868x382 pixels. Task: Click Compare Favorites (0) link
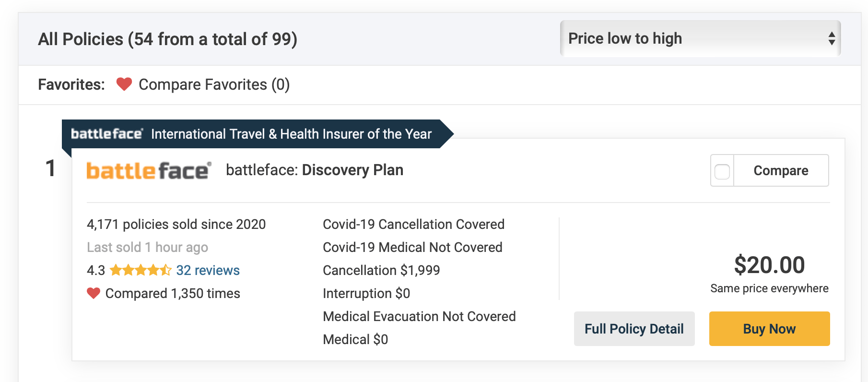[214, 84]
